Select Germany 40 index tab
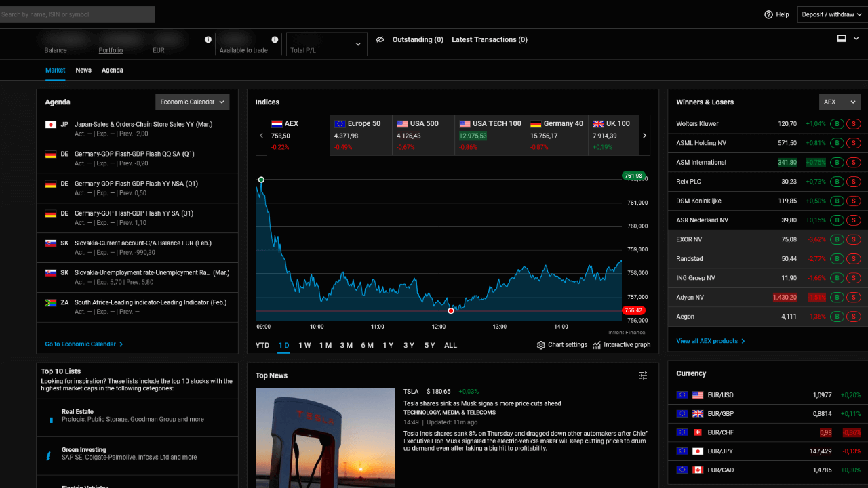This screenshot has width=868, height=488. click(557, 135)
